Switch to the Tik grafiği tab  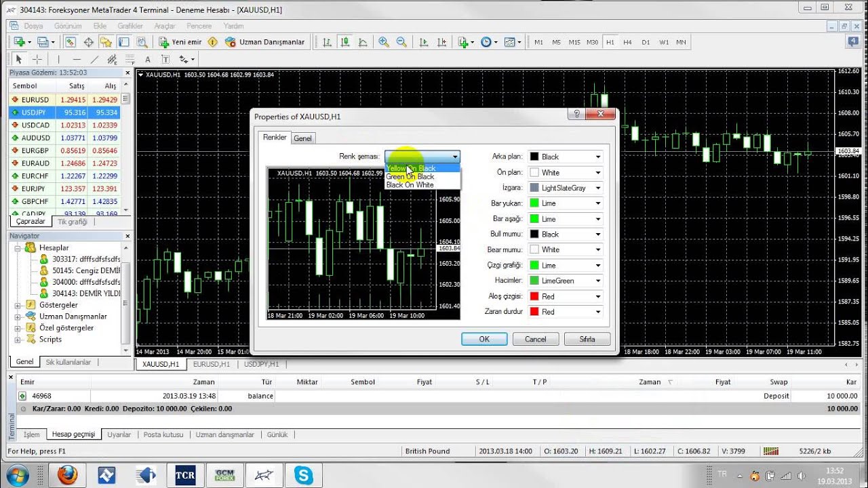point(73,222)
